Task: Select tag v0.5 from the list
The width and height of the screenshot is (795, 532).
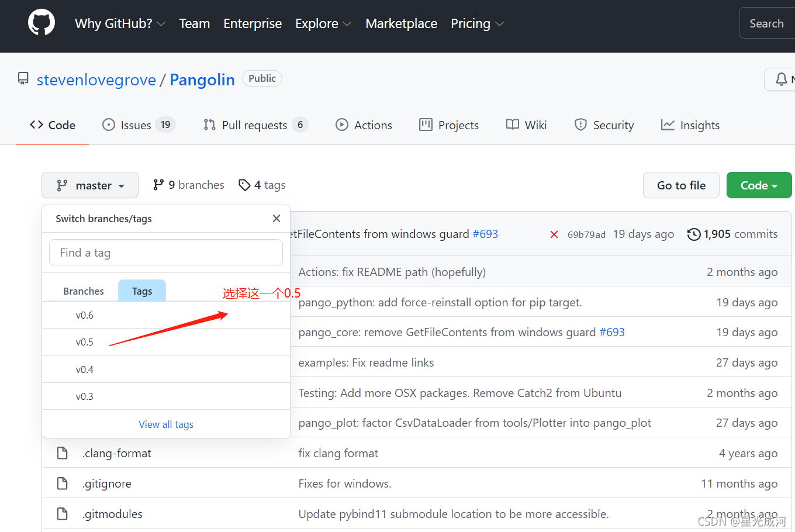Action: pyautogui.click(x=166, y=342)
